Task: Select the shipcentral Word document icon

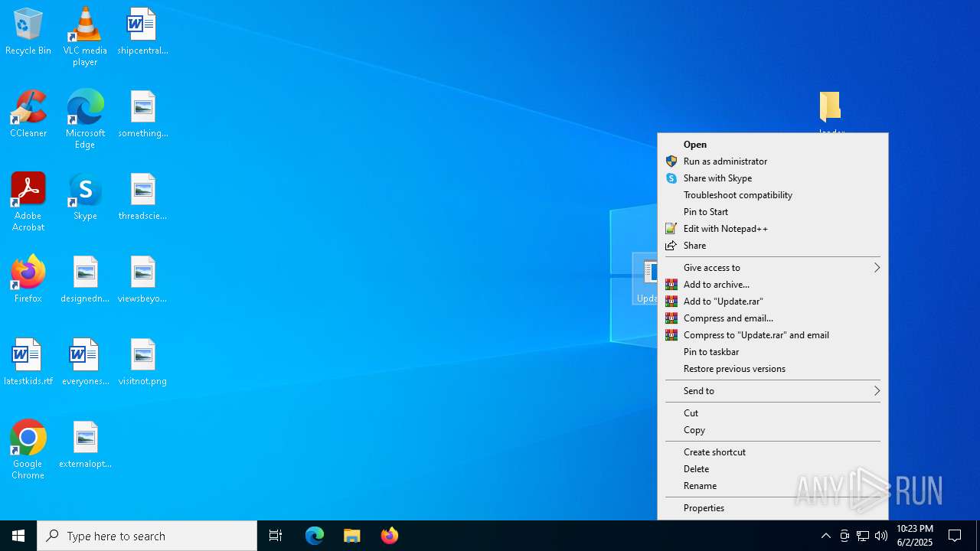Action: click(x=142, y=32)
